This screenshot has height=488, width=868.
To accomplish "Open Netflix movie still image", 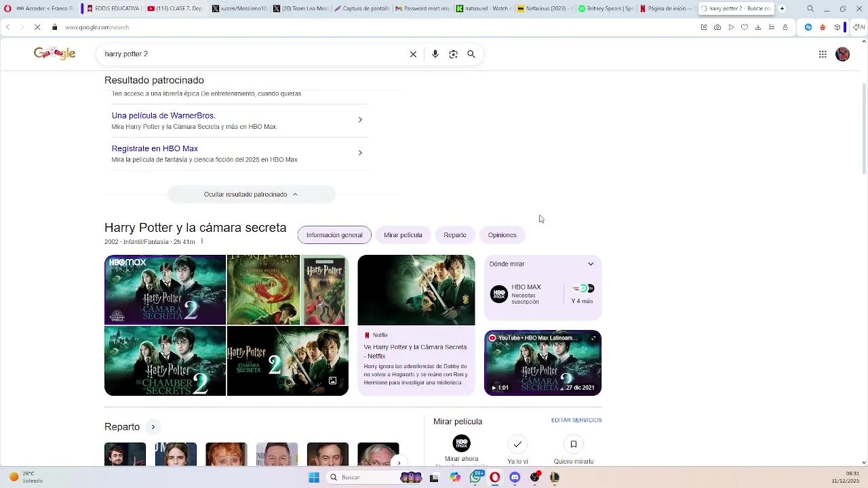I will (x=416, y=290).
